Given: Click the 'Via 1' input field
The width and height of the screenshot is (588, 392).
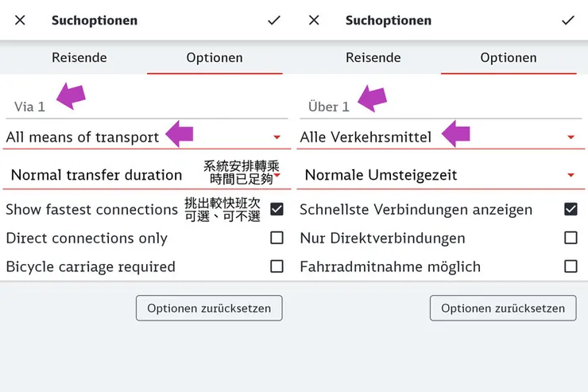Looking at the screenshot, I should tap(143, 107).
